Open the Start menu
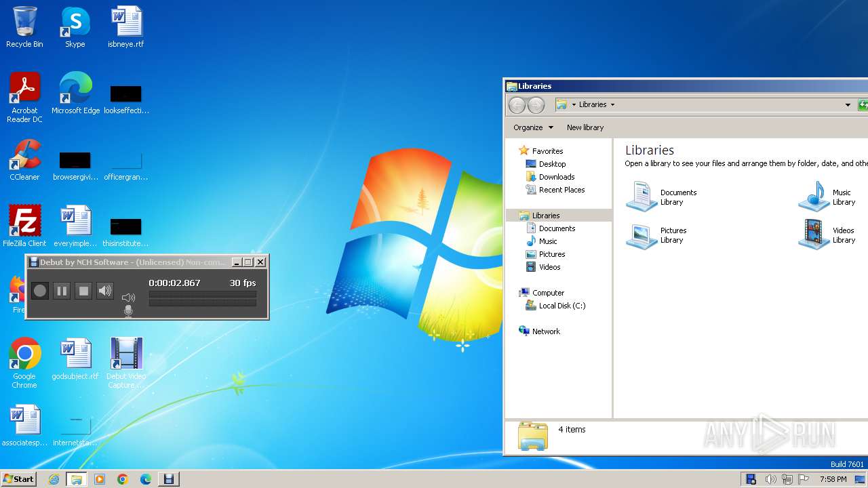This screenshot has width=868, height=488. [18, 479]
